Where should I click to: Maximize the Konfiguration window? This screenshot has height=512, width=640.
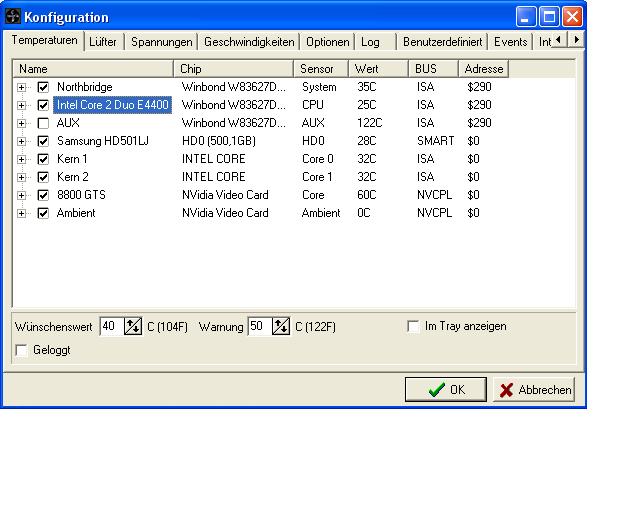pos(549,17)
